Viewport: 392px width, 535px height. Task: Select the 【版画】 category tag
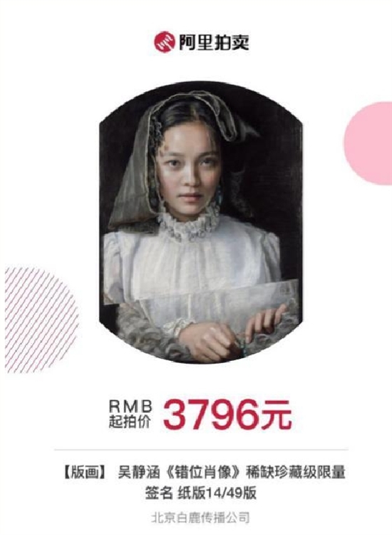(86, 473)
